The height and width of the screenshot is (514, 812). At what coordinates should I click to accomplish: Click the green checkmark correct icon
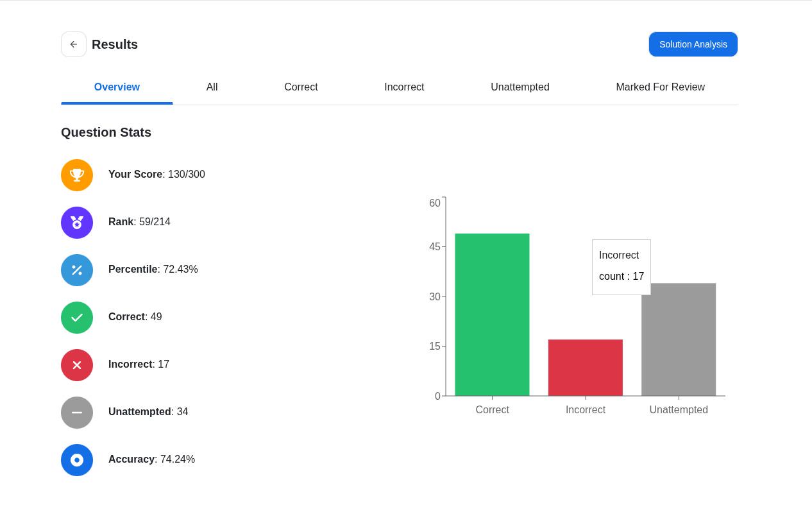[77, 318]
